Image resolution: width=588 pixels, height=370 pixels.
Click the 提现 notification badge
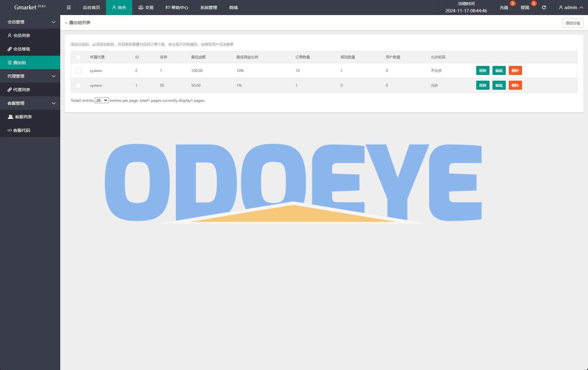533,3
